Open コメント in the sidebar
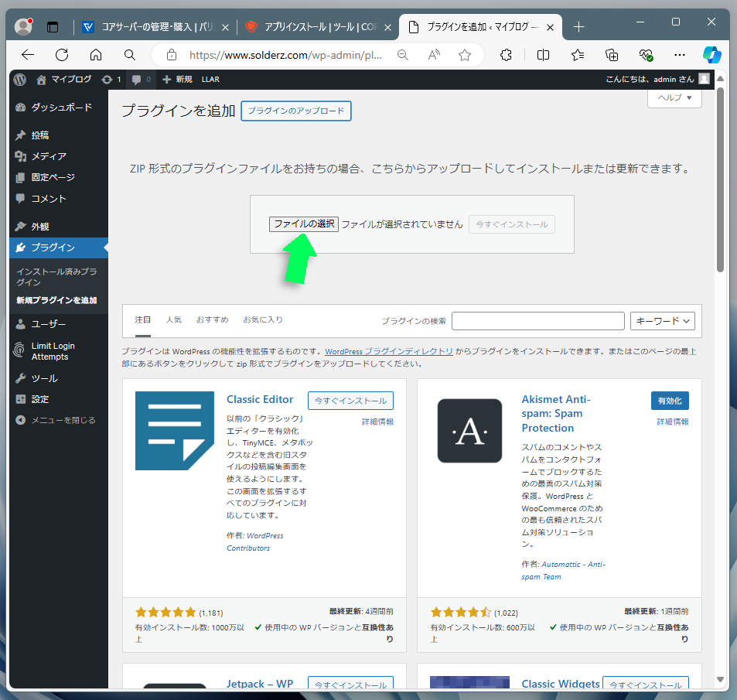Viewport: 737px width, 700px height. [59, 199]
